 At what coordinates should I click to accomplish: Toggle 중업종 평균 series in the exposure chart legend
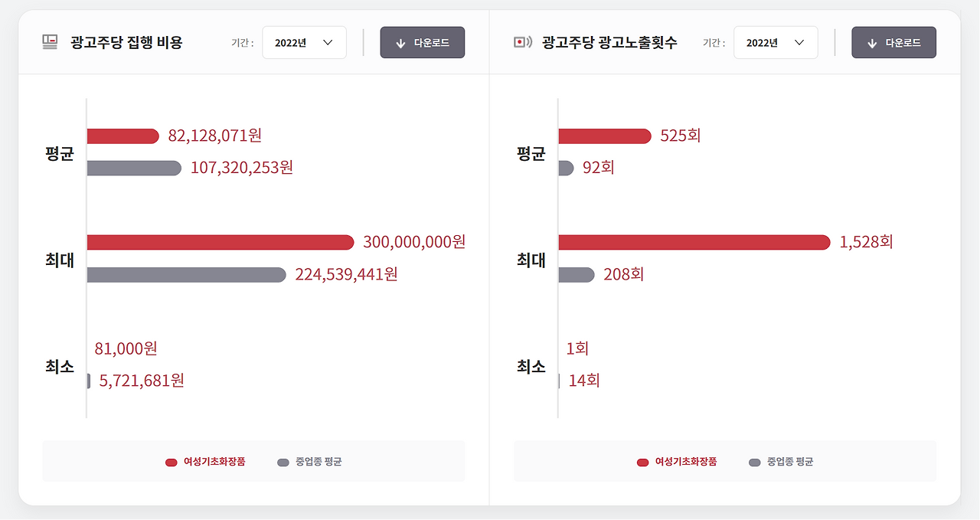click(781, 462)
